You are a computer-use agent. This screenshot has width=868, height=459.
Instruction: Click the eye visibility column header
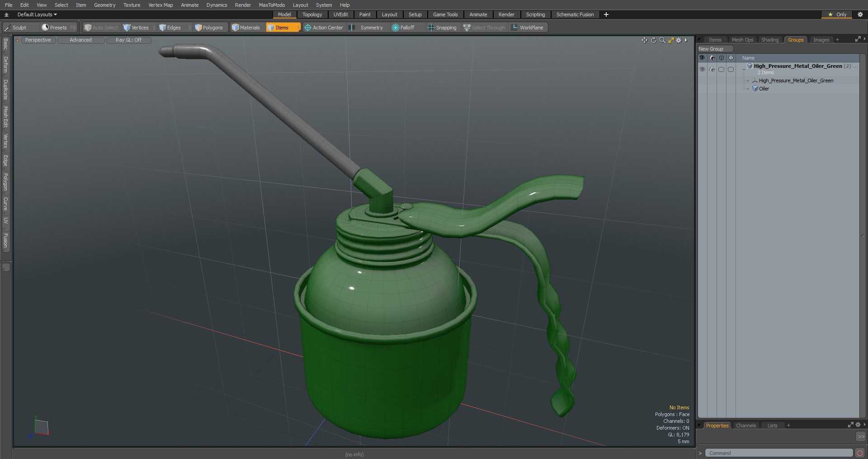702,58
